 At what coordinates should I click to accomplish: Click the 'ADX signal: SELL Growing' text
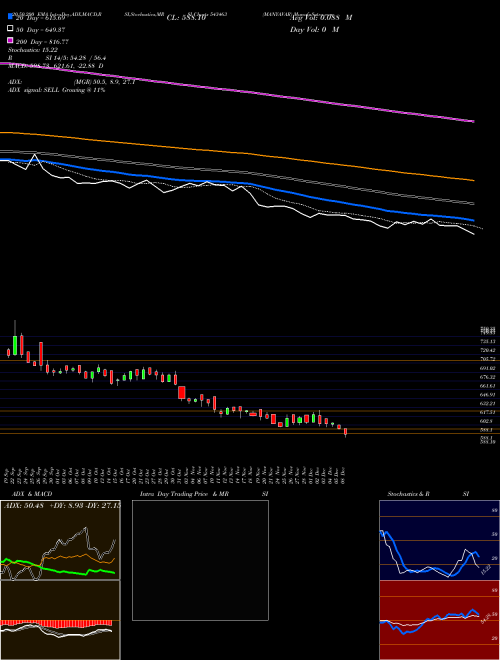tap(56, 90)
